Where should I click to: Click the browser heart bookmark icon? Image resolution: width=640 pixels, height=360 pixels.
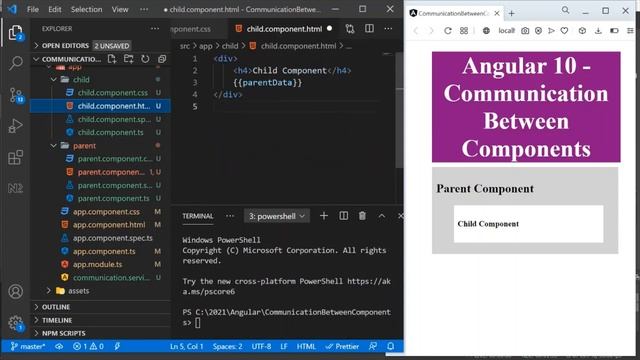pos(564,31)
